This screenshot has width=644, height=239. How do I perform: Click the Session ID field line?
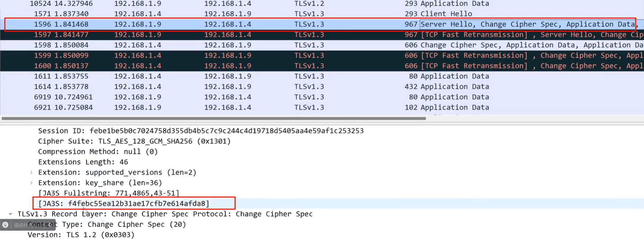coord(201,131)
